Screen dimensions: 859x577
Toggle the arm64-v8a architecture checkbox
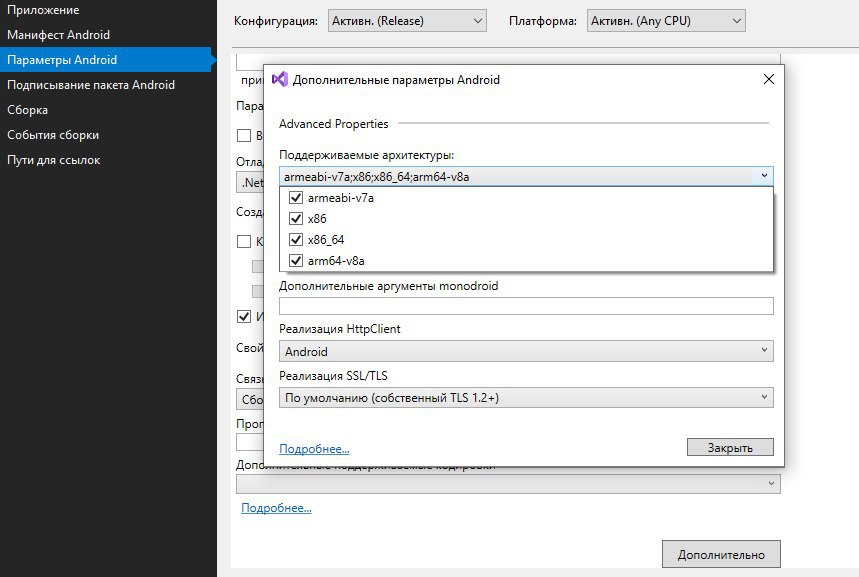pyautogui.click(x=296, y=260)
